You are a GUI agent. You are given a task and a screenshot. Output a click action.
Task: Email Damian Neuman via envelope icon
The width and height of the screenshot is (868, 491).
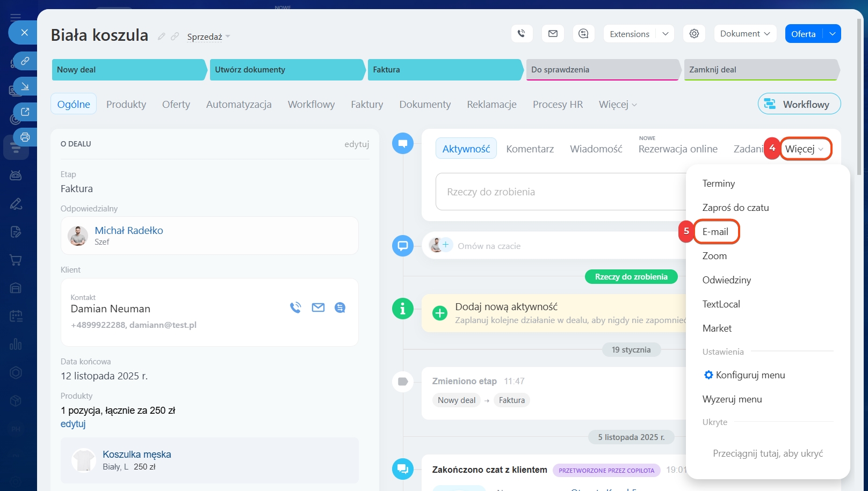tap(318, 307)
